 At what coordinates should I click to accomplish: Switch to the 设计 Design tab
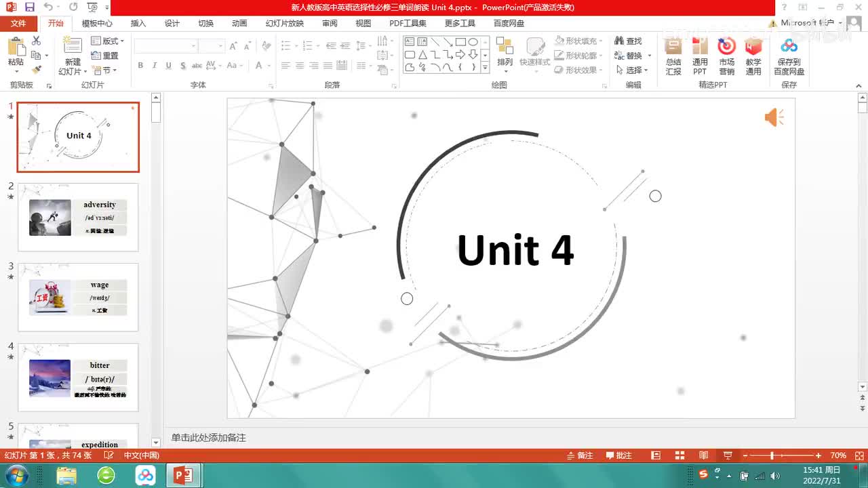(172, 23)
